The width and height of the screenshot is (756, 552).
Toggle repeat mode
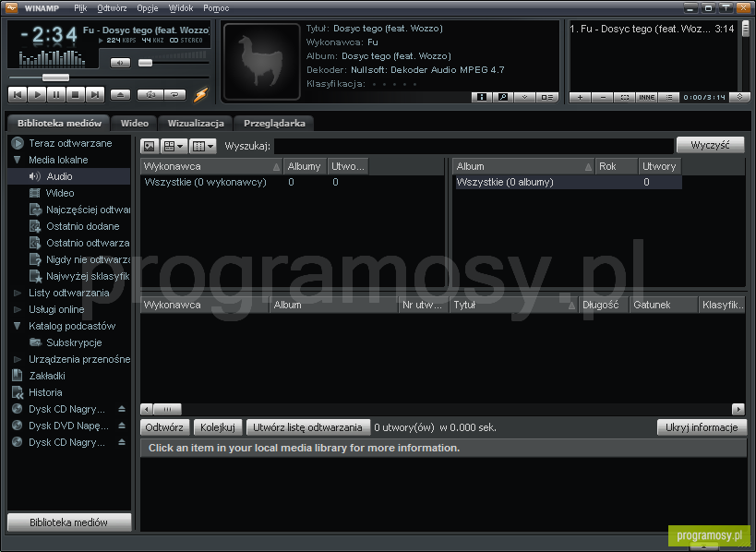point(175,94)
